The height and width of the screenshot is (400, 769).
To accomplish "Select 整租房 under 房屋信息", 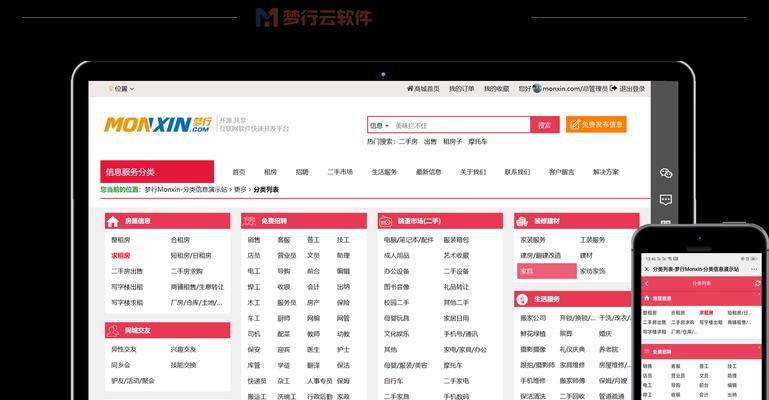I will click(x=121, y=240).
